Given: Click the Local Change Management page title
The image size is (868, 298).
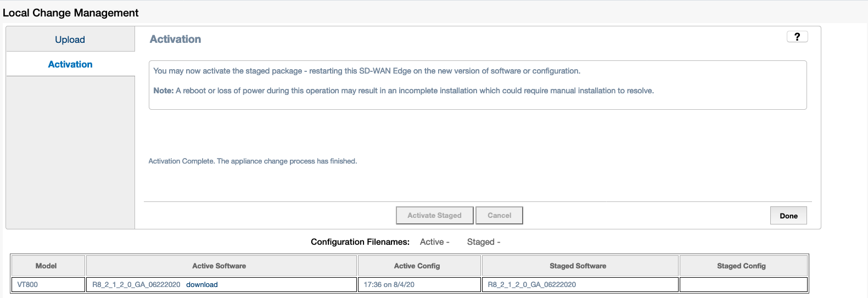Looking at the screenshot, I should (x=71, y=13).
